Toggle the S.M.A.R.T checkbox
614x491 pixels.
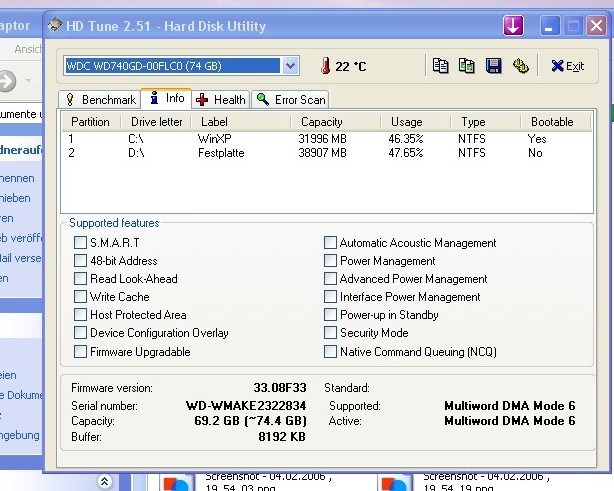click(x=80, y=242)
